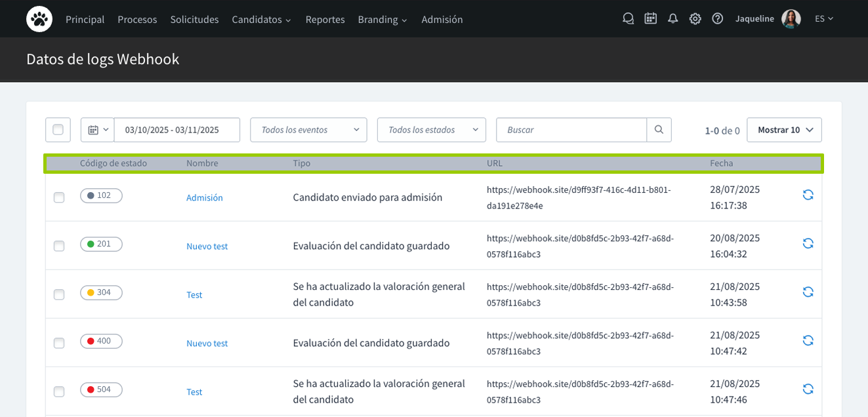Open the messages chat icon
Viewport: 868px width, 417px height.
click(x=628, y=18)
